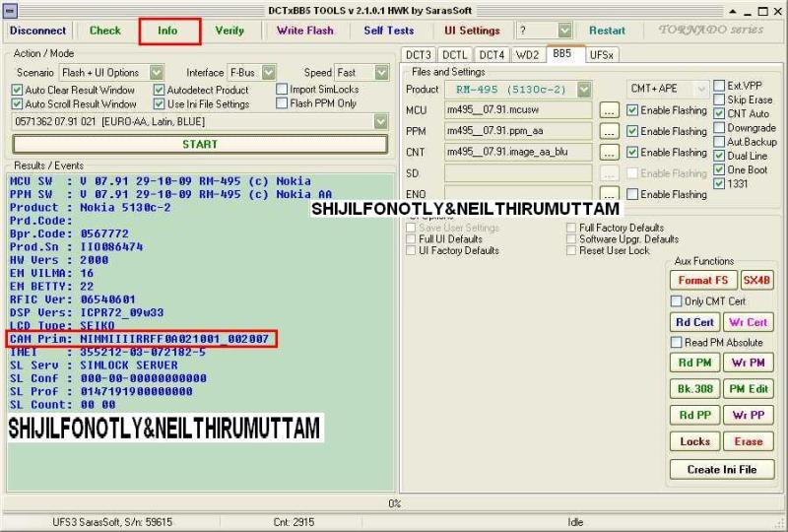Click the Disconnect toolbar button
Image resolution: width=788 pixels, height=532 pixels.
pyautogui.click(x=37, y=31)
